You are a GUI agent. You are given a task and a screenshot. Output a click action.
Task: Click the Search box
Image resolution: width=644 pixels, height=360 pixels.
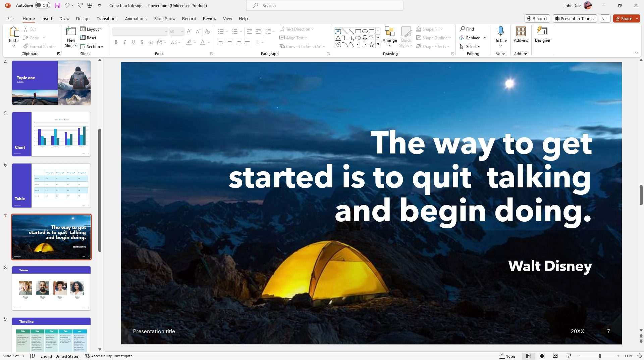325,5
